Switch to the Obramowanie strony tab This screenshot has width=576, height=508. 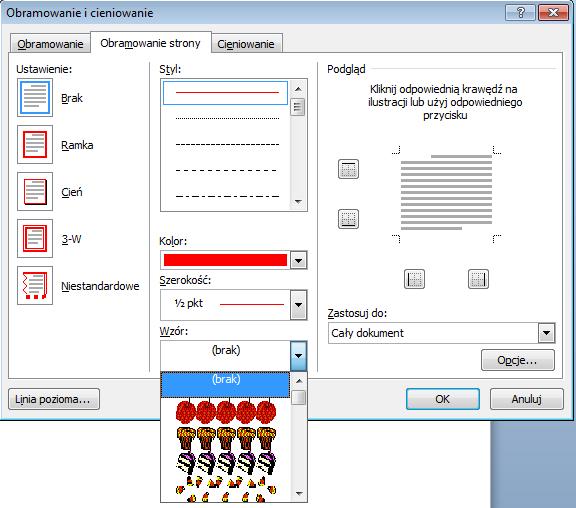pyautogui.click(x=151, y=43)
